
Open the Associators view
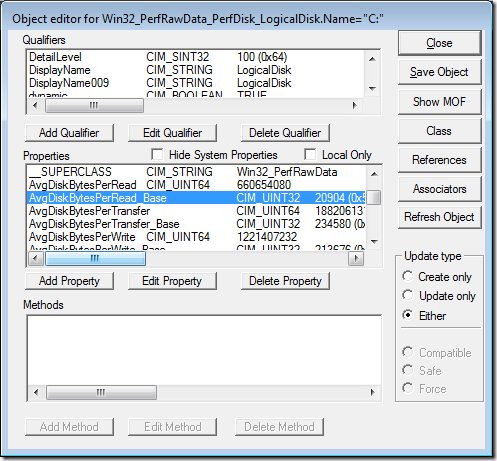coord(439,189)
